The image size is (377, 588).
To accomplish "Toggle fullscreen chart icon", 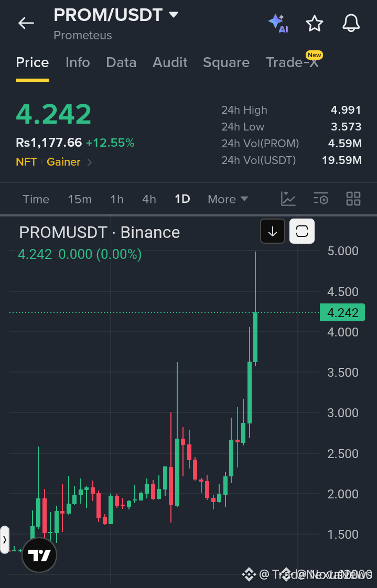I will click(302, 232).
